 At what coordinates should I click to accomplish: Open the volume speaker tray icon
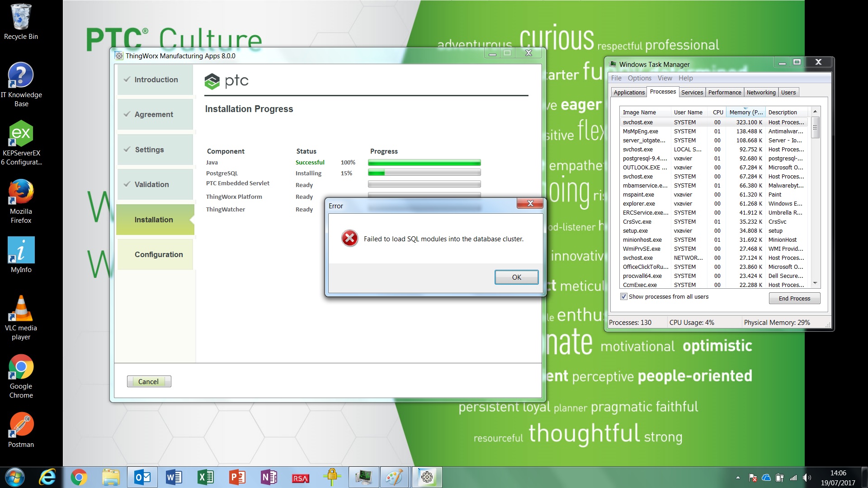pyautogui.click(x=807, y=478)
